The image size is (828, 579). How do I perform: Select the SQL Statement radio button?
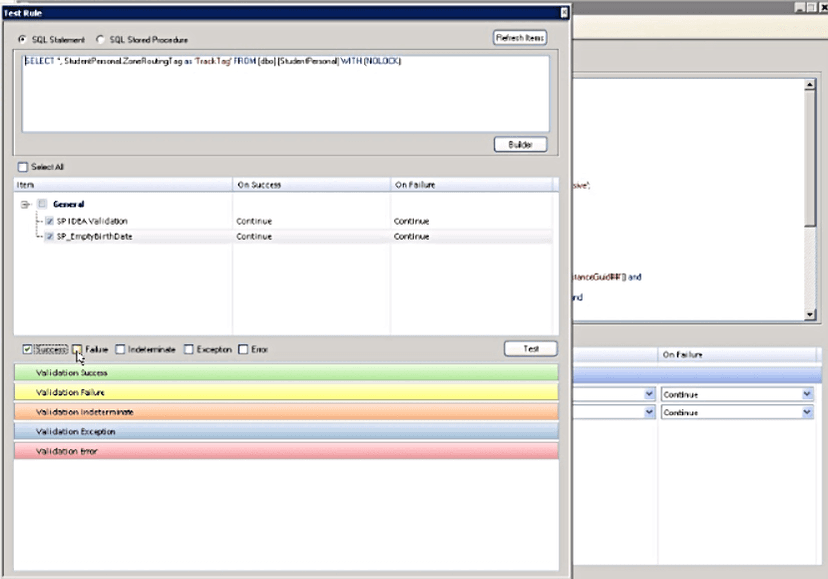pos(22,38)
